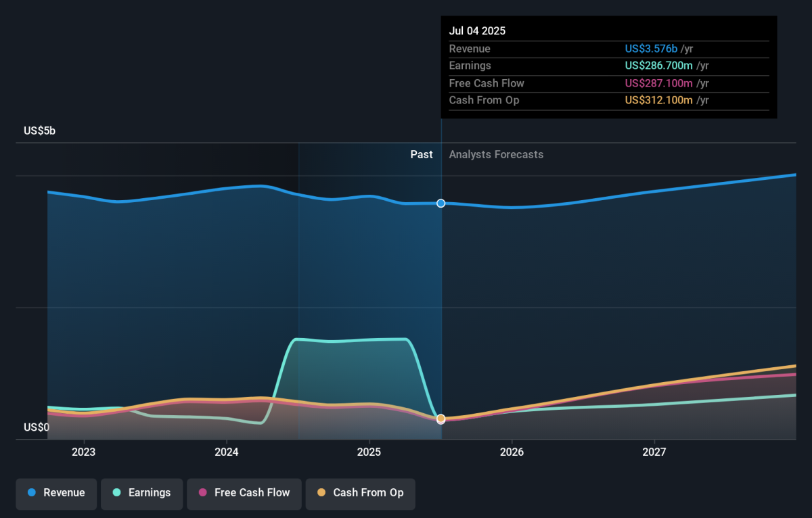812x518 pixels.
Task: Click the Past section label
Action: pyautogui.click(x=422, y=155)
